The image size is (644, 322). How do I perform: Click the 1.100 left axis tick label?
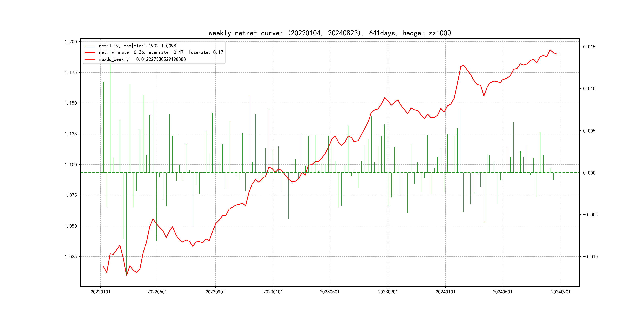[71, 165]
